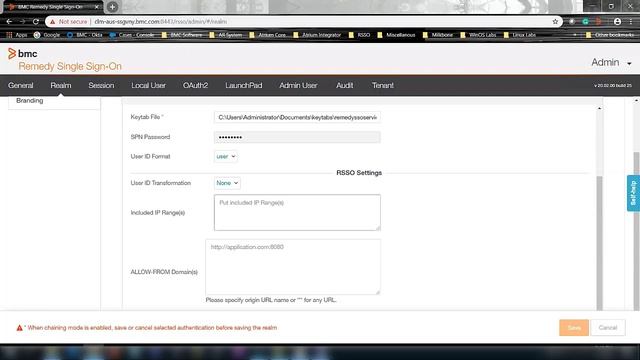Open the Linux Labs bookmark folder
This screenshot has width=640, height=360.
click(520, 35)
